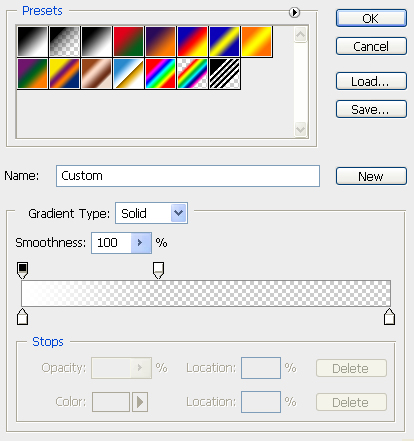This screenshot has width=414, height=441.
Task: Select the middle opacity stop above gradient bar
Action: [158, 270]
